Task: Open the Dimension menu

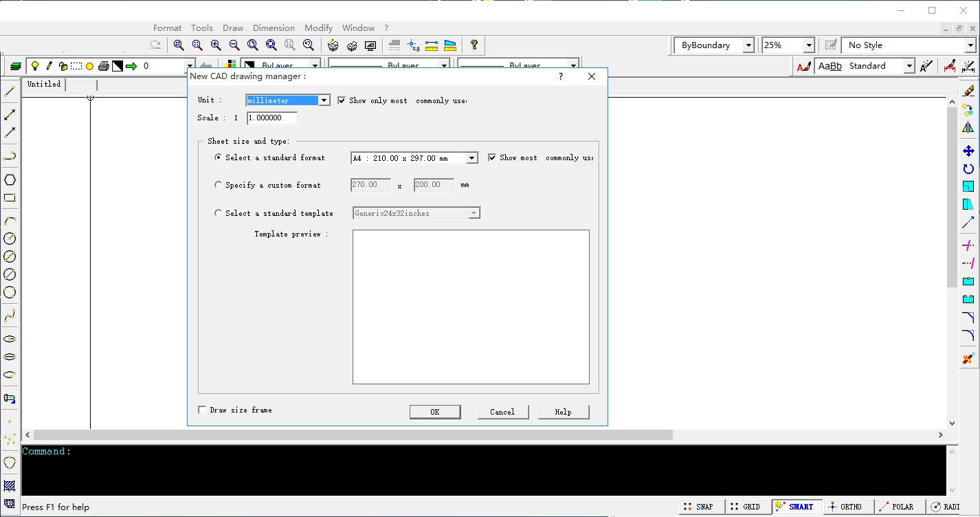Action: [274, 28]
